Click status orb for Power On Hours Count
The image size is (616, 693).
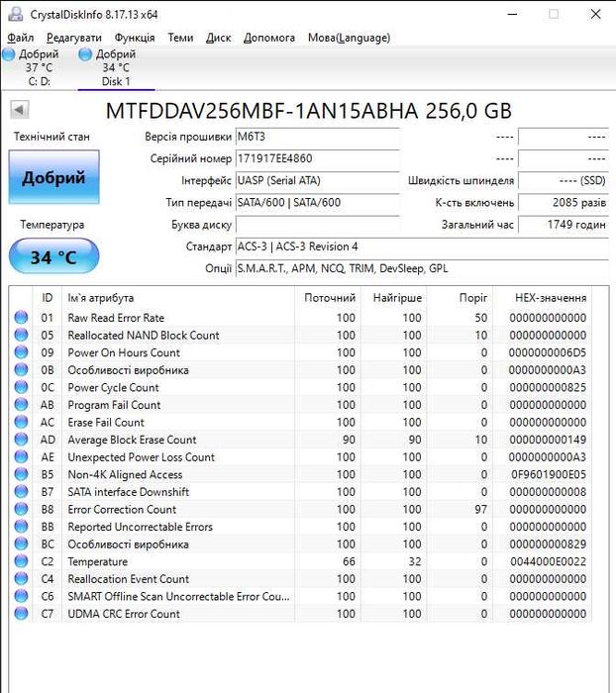pyautogui.click(x=21, y=352)
